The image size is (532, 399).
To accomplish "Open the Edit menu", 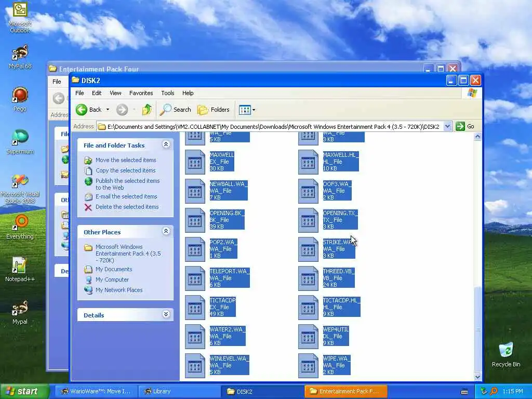I will [97, 93].
